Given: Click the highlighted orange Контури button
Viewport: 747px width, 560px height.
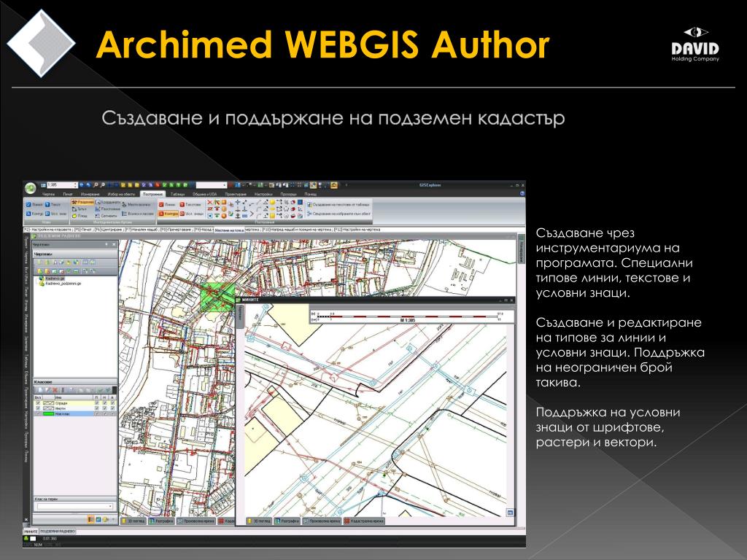Looking at the screenshot, I should click(169, 214).
